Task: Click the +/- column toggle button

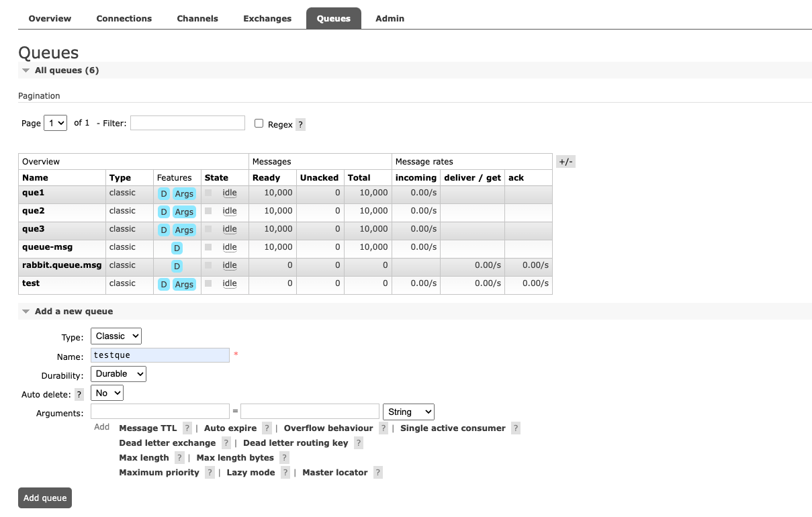Action: [566, 161]
